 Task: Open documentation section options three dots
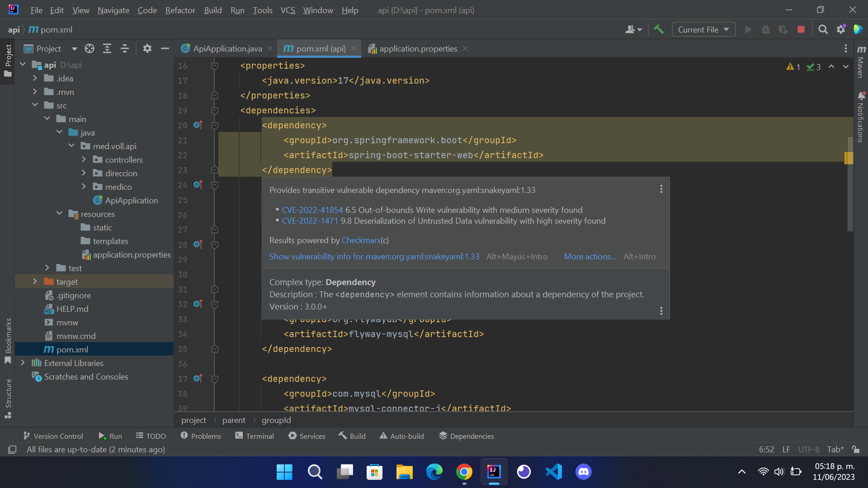pyautogui.click(x=661, y=311)
